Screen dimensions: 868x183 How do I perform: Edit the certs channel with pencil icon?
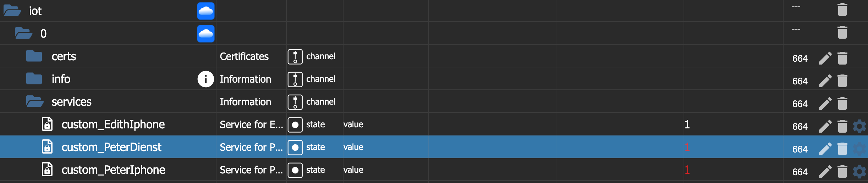(x=825, y=58)
